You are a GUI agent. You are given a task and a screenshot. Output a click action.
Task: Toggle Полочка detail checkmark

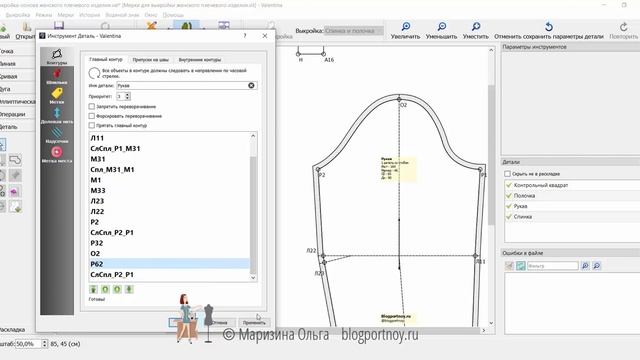pos(509,196)
